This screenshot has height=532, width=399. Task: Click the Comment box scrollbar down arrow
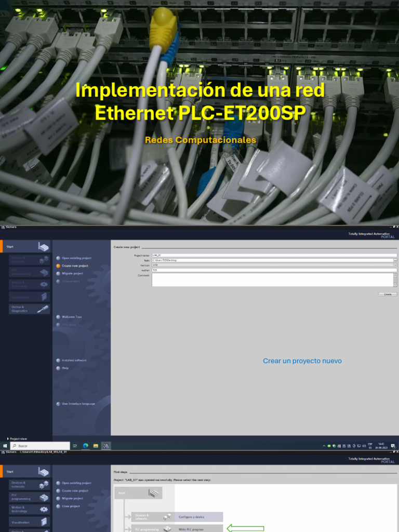tap(395, 285)
